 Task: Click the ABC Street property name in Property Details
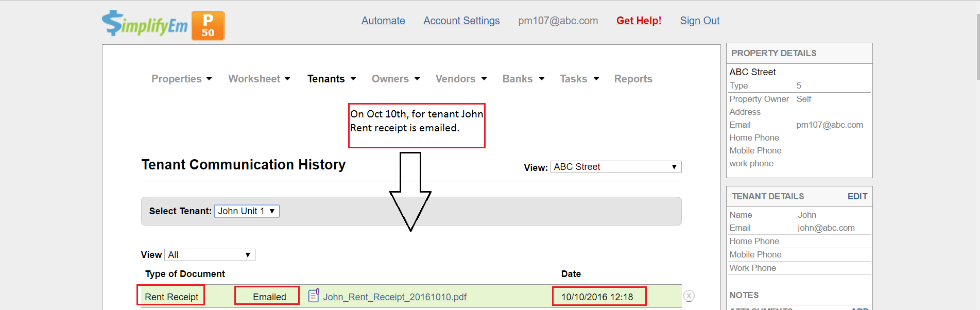pos(752,72)
